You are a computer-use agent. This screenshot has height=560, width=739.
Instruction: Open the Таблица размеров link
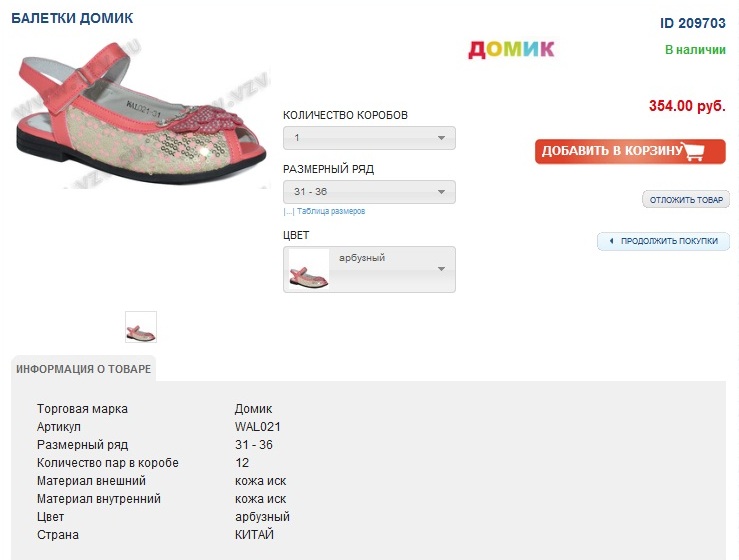point(331,212)
